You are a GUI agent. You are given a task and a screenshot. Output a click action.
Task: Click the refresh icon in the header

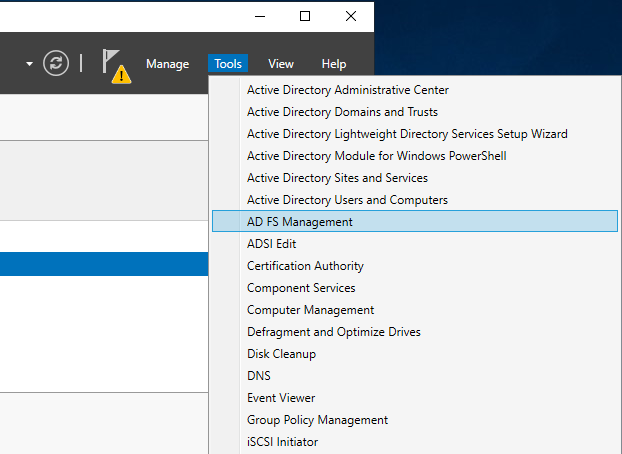[56, 64]
